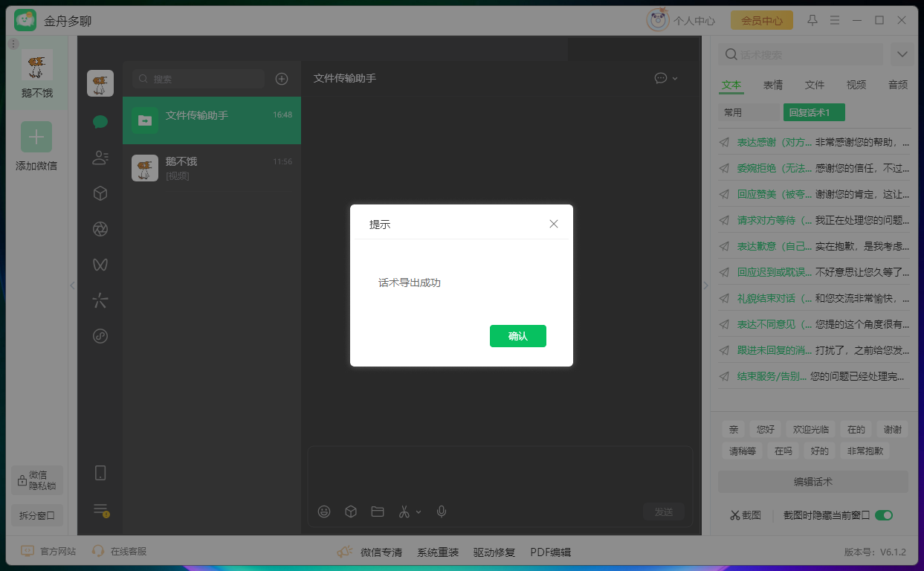The height and width of the screenshot is (571, 924).
Task: Click the settings icon with notification badge
Action: tap(100, 510)
